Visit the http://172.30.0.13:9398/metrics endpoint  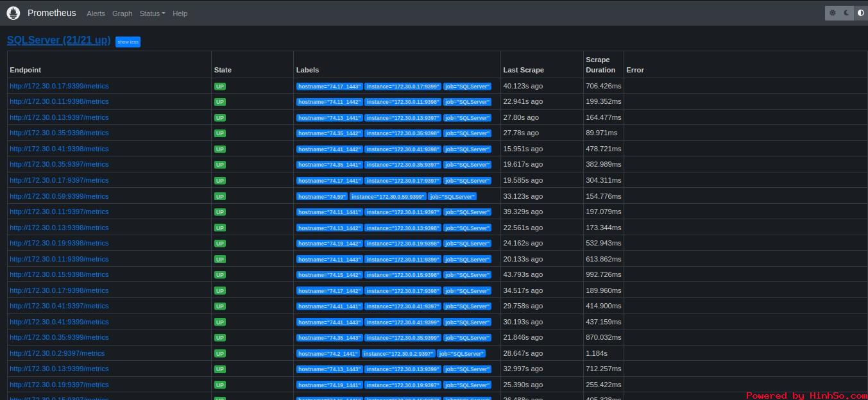(59, 228)
